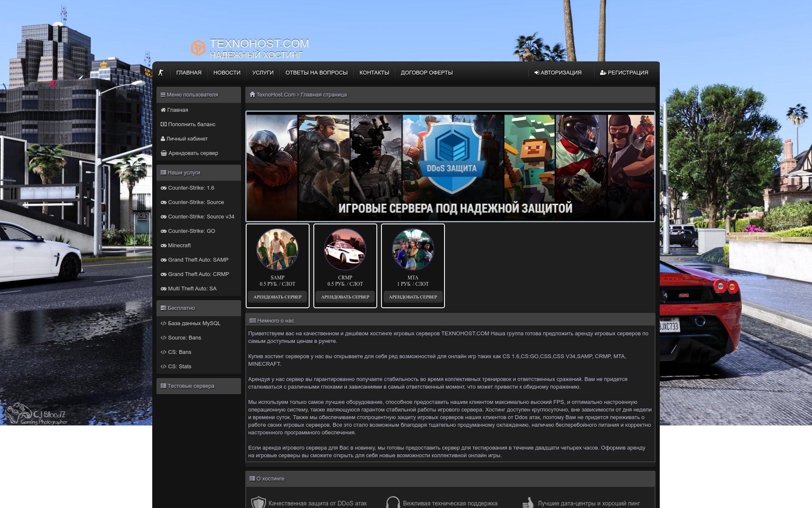Click the CRMP police car thumbnail
The image size is (812, 508).
pyautogui.click(x=345, y=249)
